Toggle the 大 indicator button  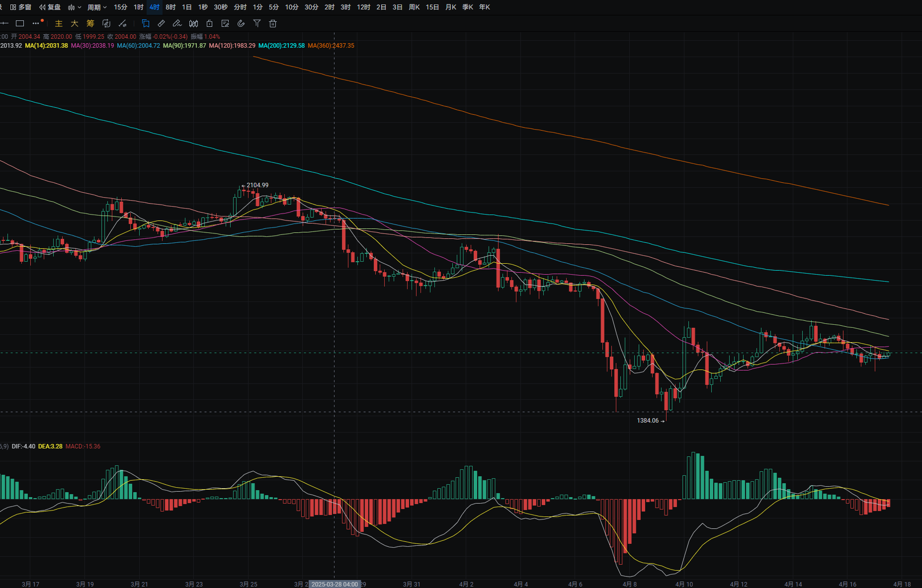click(x=75, y=23)
